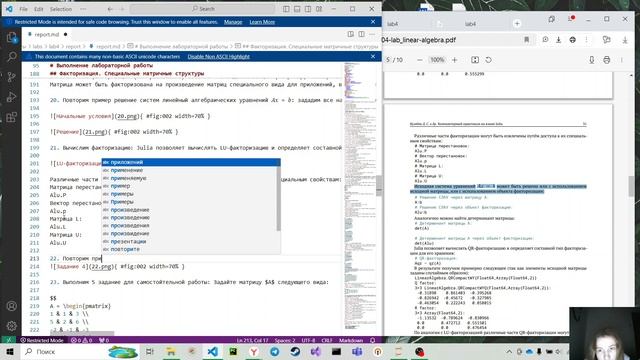Split the editor right
Screen dimensions: 640x360
362,34
